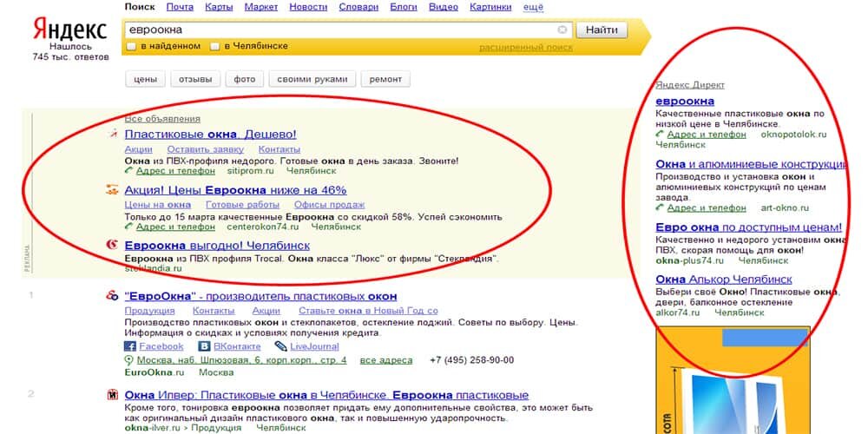The image size is (868, 434).
Task: Open the Картинки tab
Action: pos(491,7)
